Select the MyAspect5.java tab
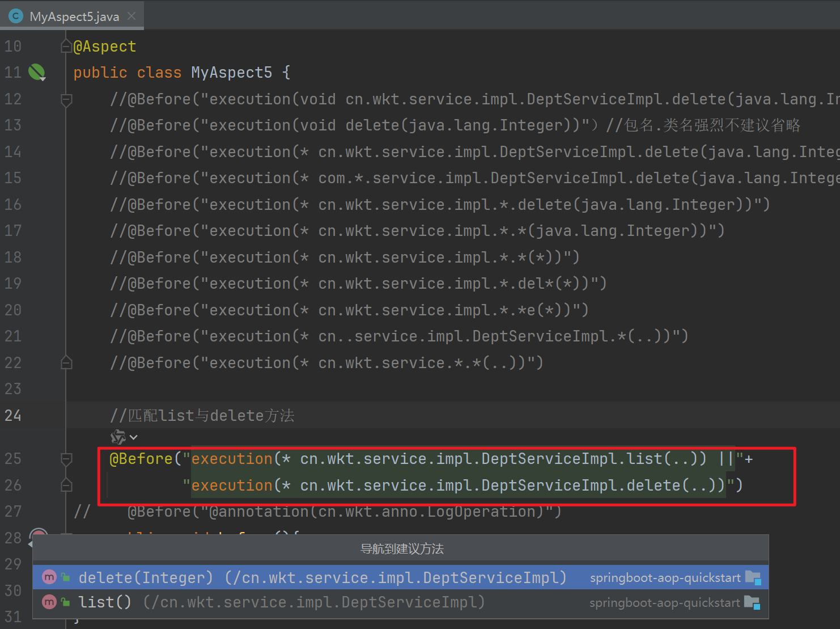Screen dimensions: 840x629 (x=74, y=16)
